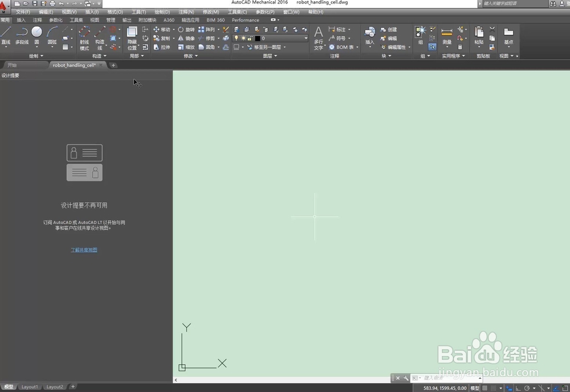Screen dimensions: 570x392
Task: Expand the Layers (图层) panel
Action: click(270, 56)
